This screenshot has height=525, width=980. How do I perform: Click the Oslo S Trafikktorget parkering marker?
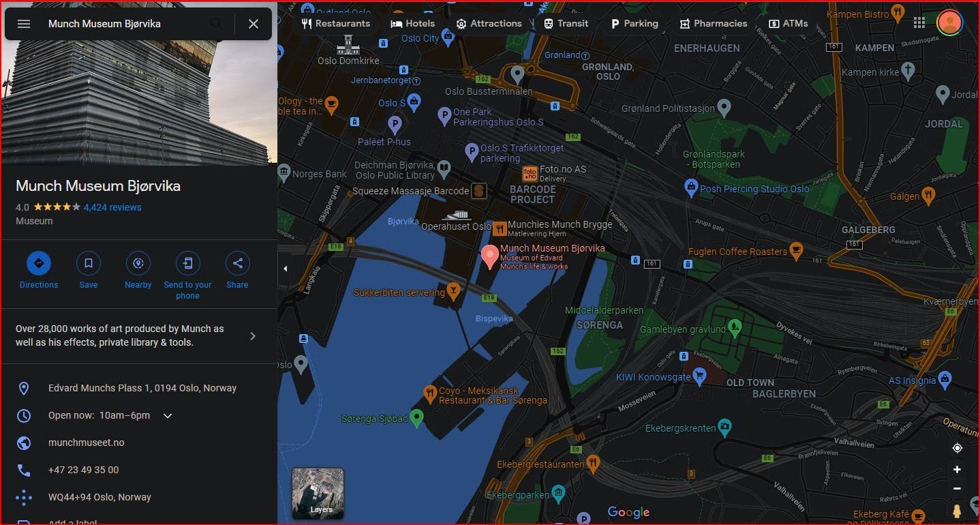pyautogui.click(x=472, y=152)
